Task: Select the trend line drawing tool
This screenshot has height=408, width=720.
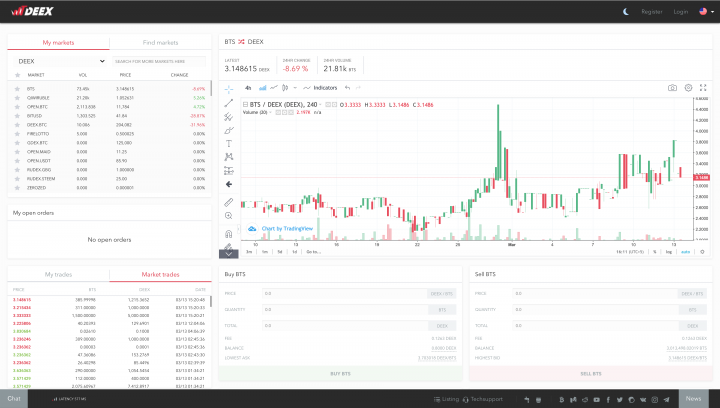Action: tap(229, 103)
